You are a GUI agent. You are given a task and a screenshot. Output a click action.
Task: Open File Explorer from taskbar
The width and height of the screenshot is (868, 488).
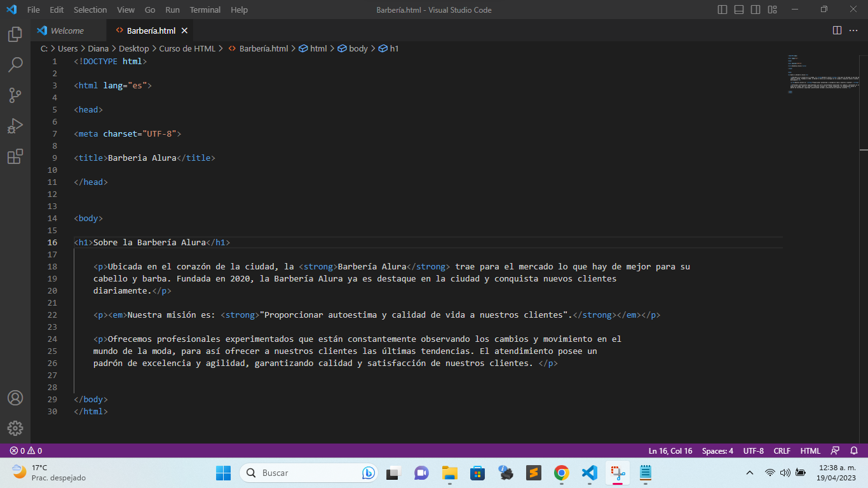click(x=450, y=473)
